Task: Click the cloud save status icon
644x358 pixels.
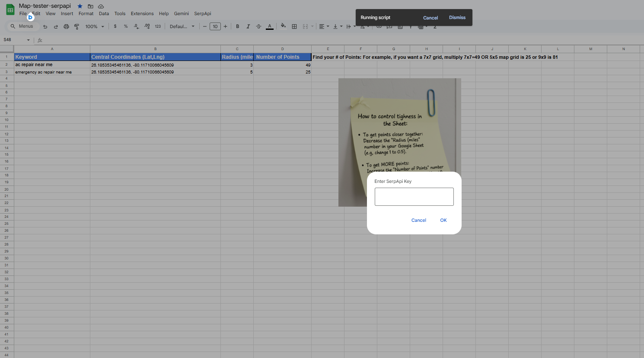Action: [101, 6]
